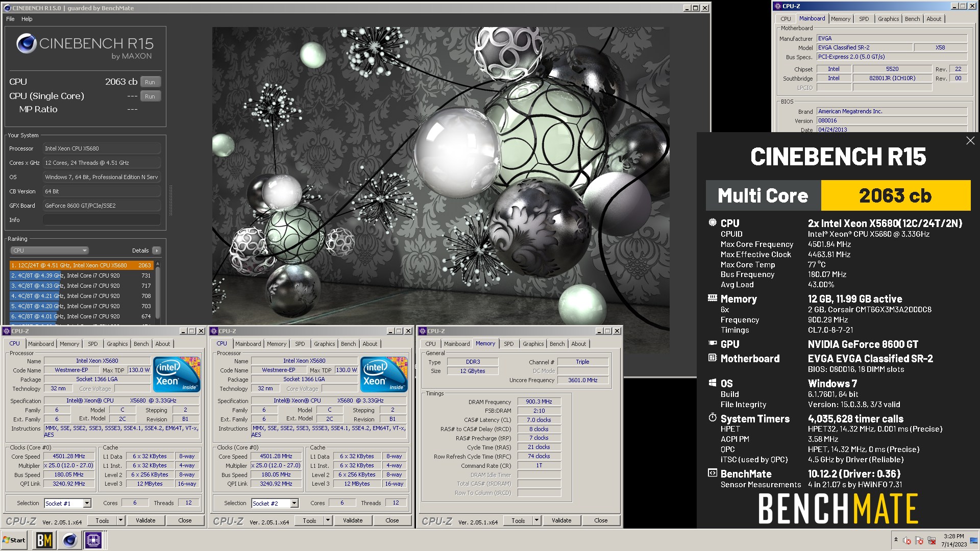Click the Info input field in Your System

coord(102,220)
